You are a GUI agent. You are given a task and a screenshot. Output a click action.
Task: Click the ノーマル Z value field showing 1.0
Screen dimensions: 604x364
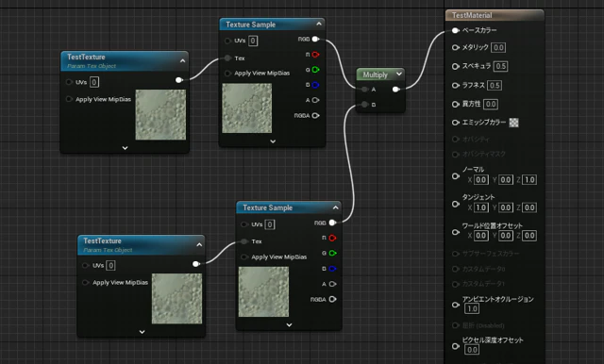(x=529, y=180)
